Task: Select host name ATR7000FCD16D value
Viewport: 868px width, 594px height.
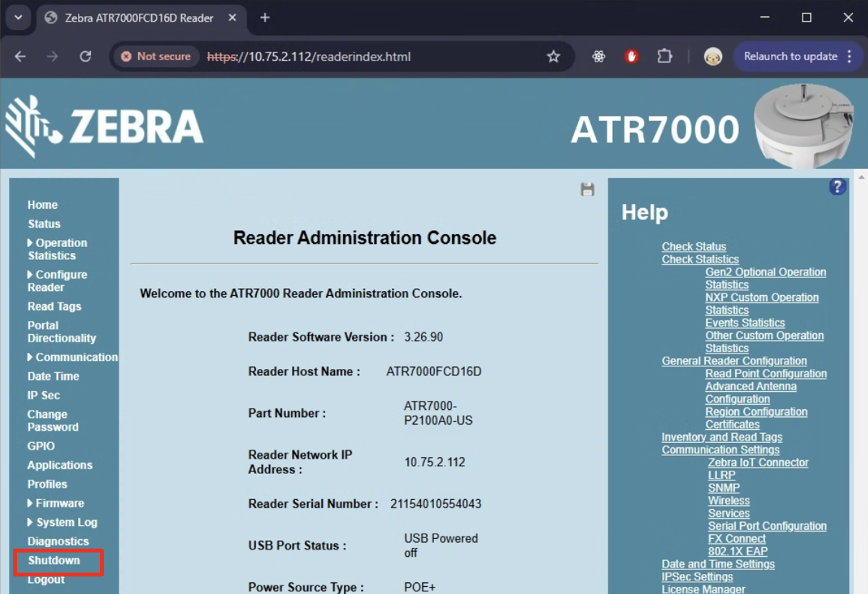Action: click(x=434, y=372)
